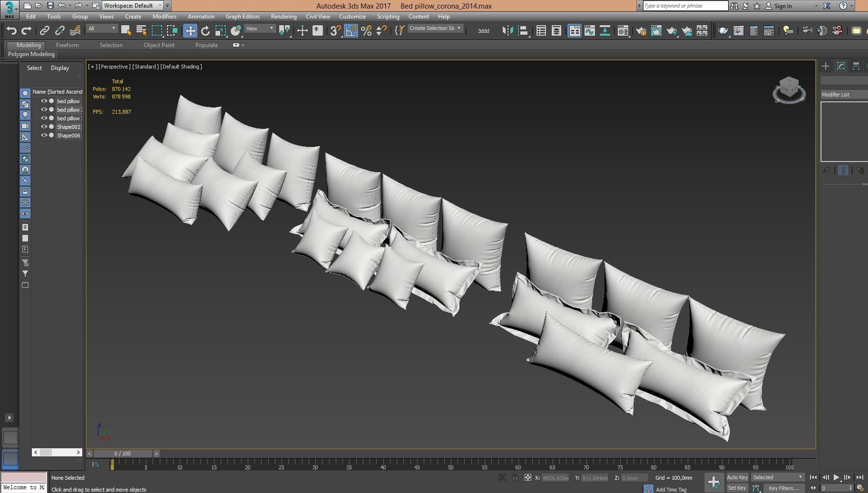Open the [Standard] viewport label menu
The height and width of the screenshot is (493, 868).
pos(146,67)
